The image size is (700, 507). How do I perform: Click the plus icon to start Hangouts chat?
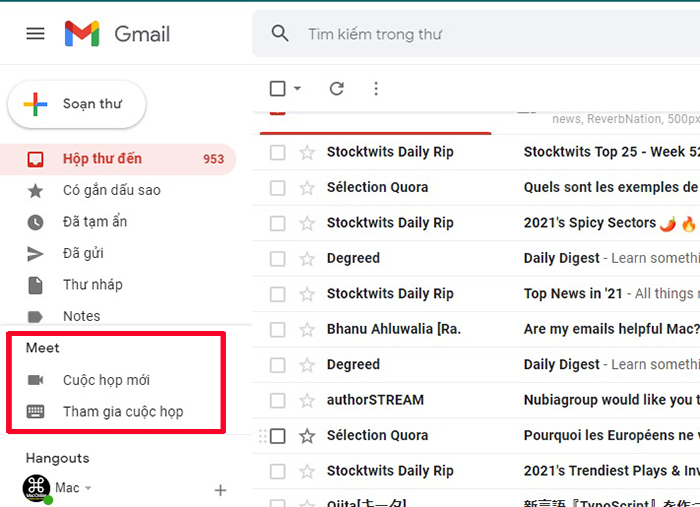coord(220,490)
